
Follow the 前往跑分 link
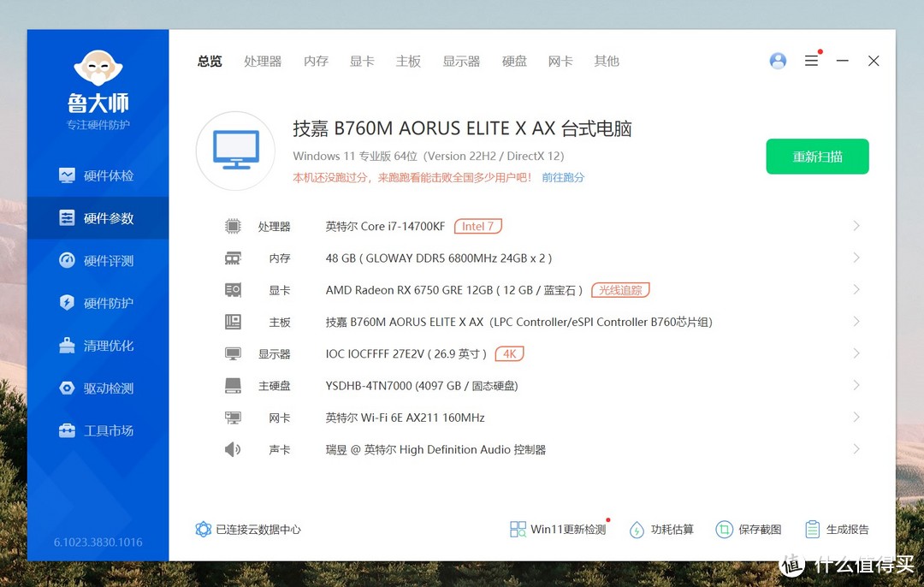(x=563, y=177)
